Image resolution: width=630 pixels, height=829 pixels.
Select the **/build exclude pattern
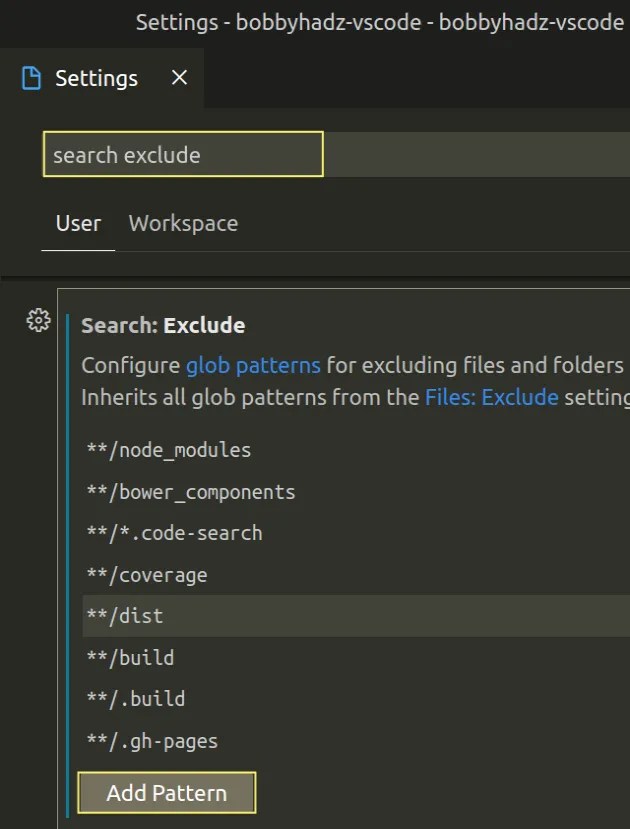click(x=130, y=657)
